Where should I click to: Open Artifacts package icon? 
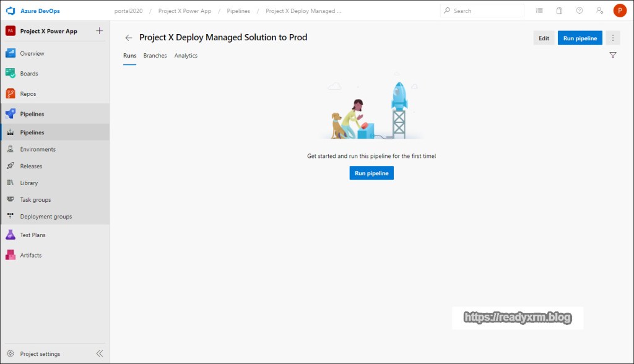coord(11,255)
